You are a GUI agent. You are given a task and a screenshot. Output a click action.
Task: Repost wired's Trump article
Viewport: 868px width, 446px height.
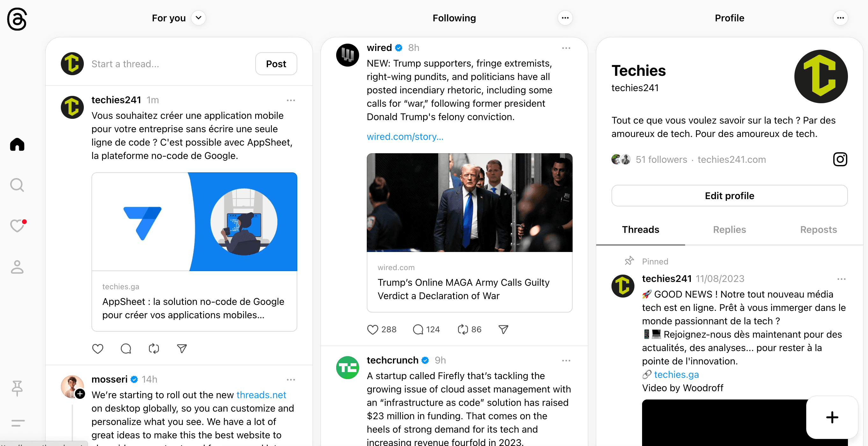tap(464, 329)
